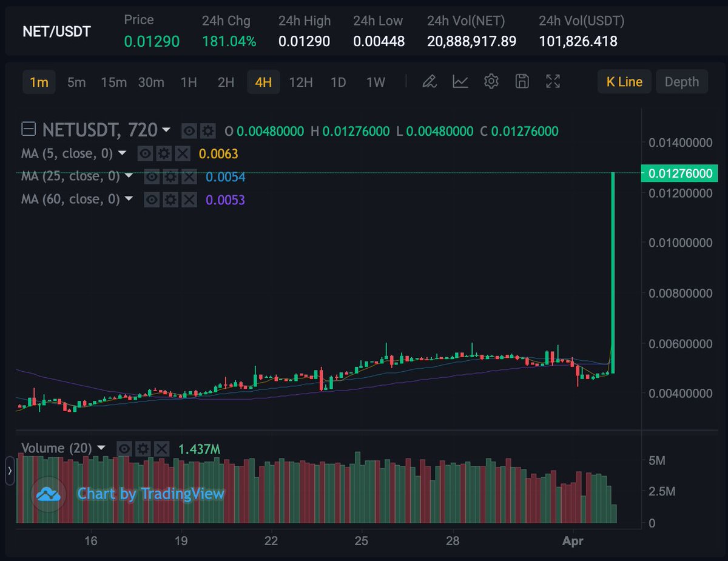Open the chart style line icon
The height and width of the screenshot is (561, 728).
point(461,82)
